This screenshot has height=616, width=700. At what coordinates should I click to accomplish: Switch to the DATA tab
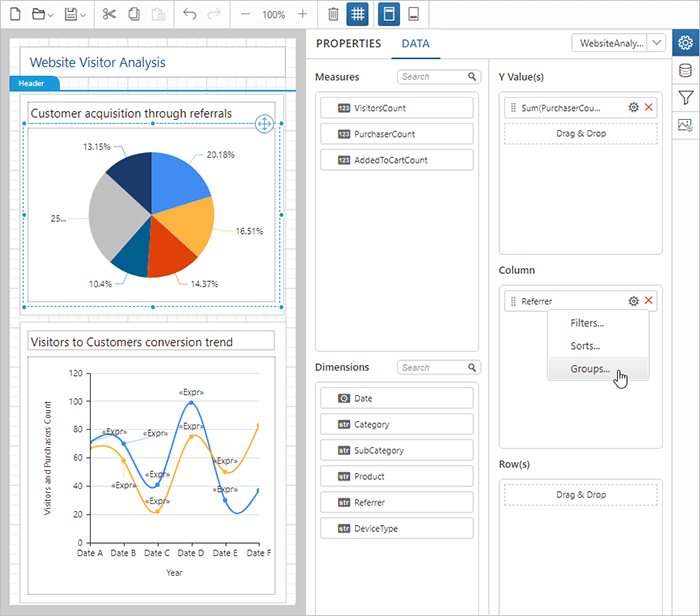(416, 43)
